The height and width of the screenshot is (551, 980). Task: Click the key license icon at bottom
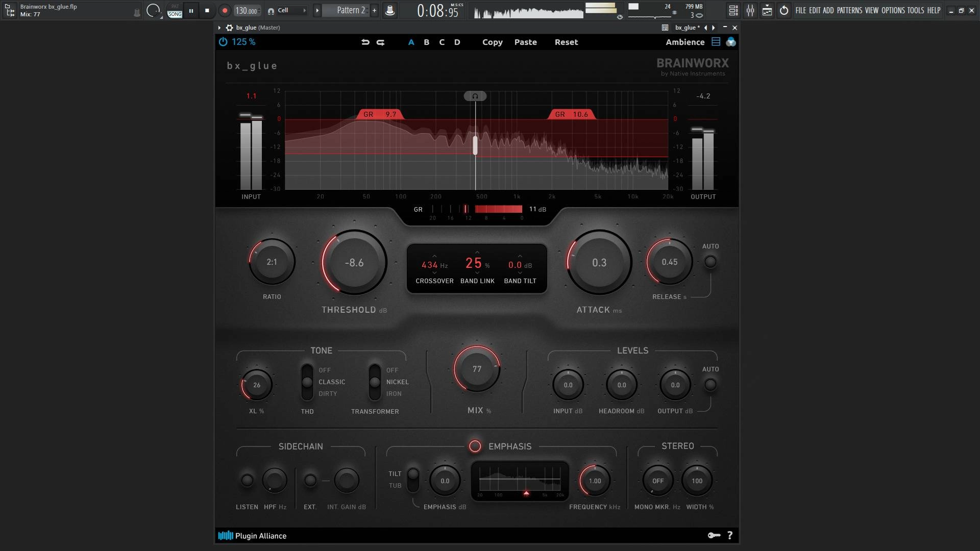coord(714,535)
